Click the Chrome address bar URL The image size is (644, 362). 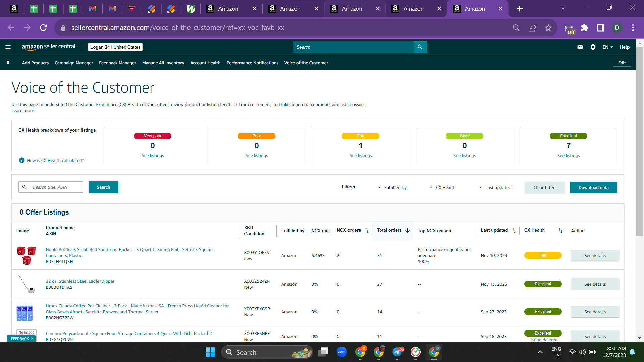[x=177, y=28]
